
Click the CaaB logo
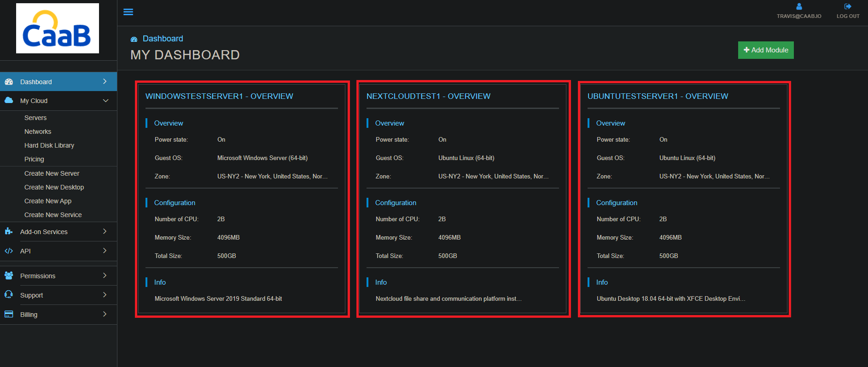58,29
